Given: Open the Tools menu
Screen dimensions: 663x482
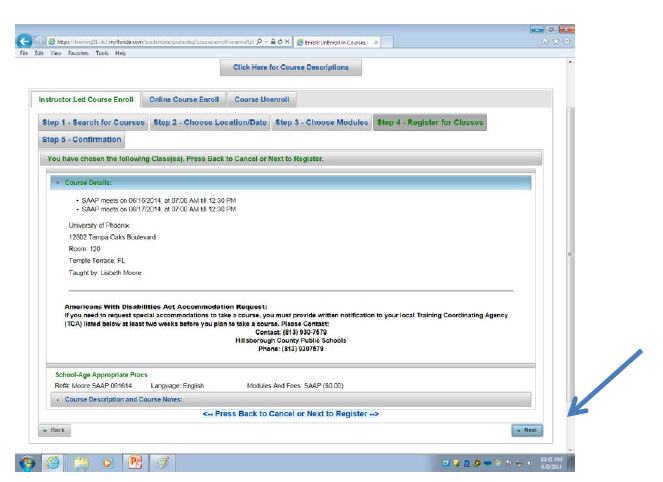Looking at the screenshot, I should click(x=102, y=53).
